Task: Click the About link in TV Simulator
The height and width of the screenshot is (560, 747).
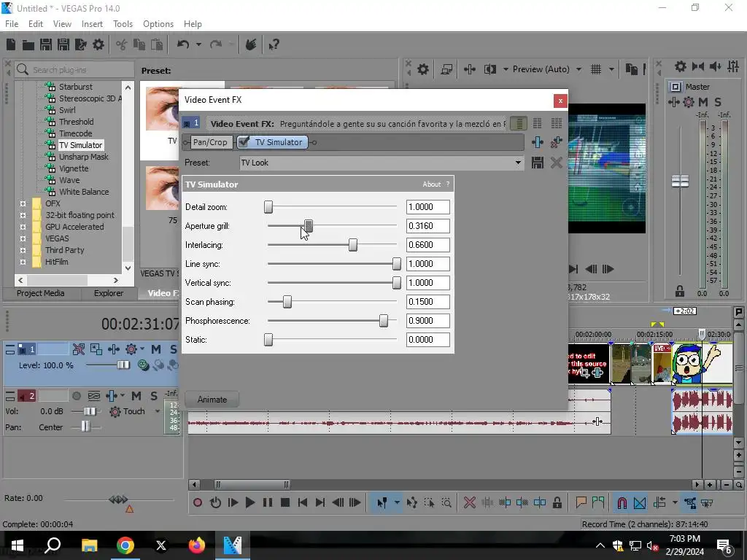Action: click(432, 184)
